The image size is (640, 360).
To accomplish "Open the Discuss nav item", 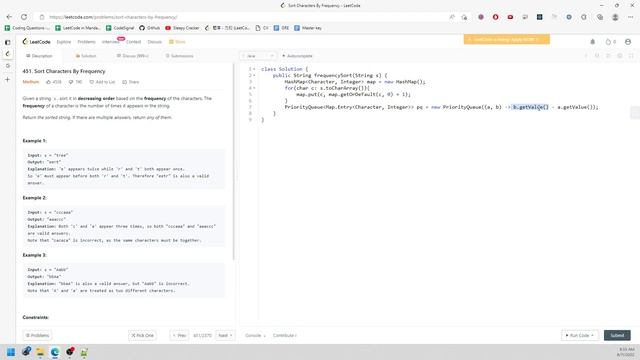I will pyautogui.click(x=155, y=42).
